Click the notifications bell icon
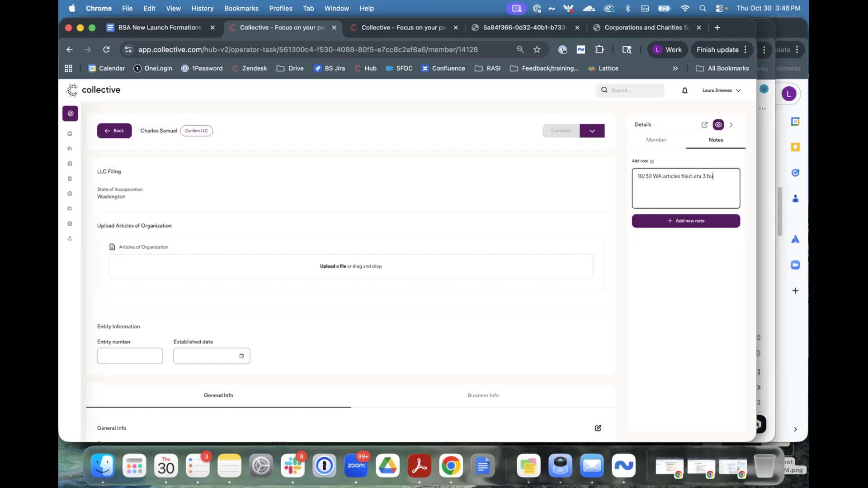Image resolution: width=868 pixels, height=488 pixels. [684, 91]
